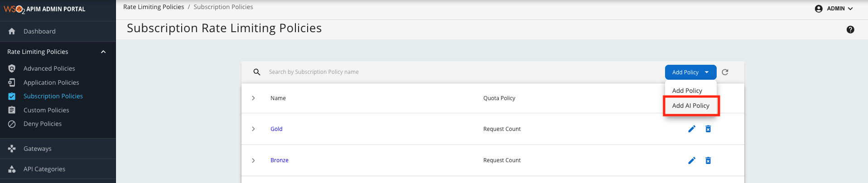Open the Bronze policy link
The height and width of the screenshot is (183, 868).
[x=279, y=160]
